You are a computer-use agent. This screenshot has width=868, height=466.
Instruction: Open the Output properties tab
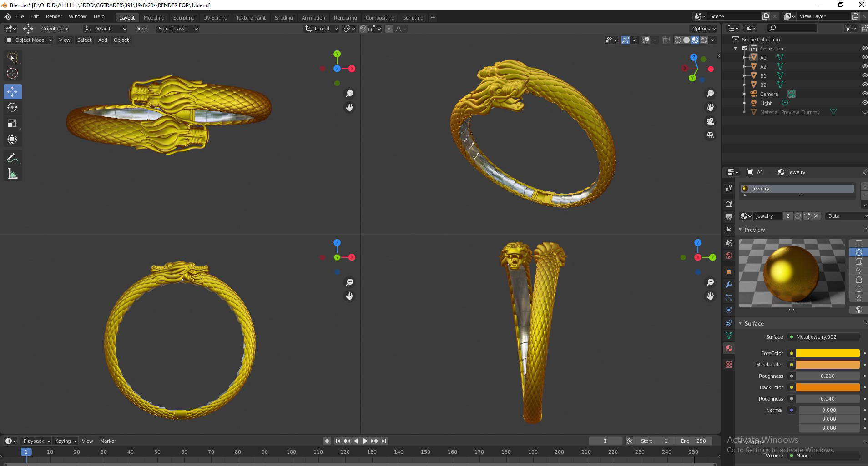[x=729, y=217]
